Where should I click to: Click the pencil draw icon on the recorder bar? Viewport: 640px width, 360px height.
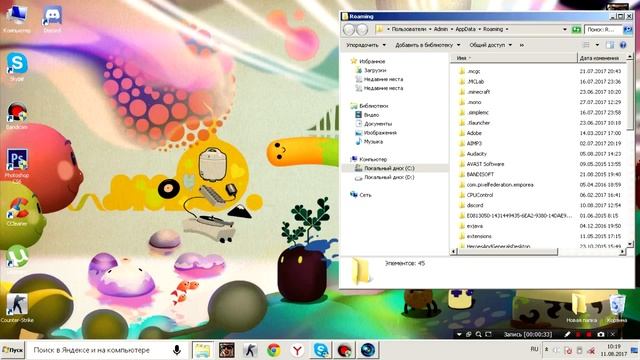567,334
